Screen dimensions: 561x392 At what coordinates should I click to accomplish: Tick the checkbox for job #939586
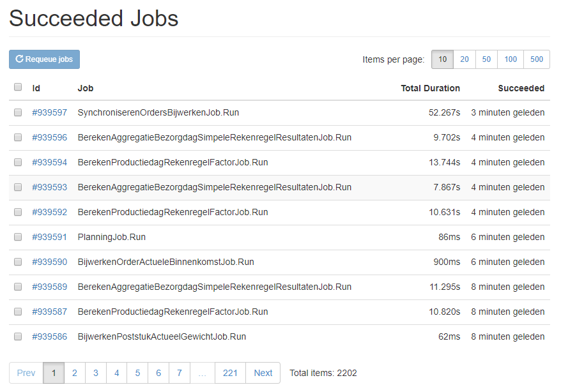click(18, 336)
